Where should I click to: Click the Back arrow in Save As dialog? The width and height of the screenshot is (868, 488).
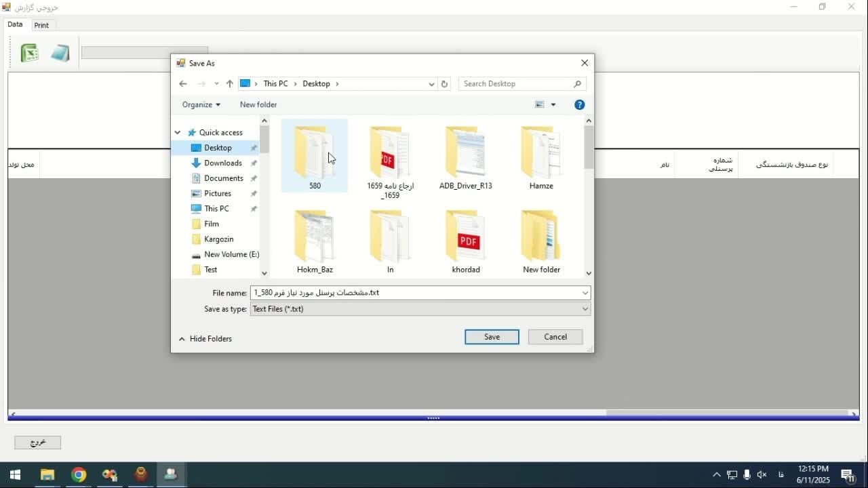(182, 84)
